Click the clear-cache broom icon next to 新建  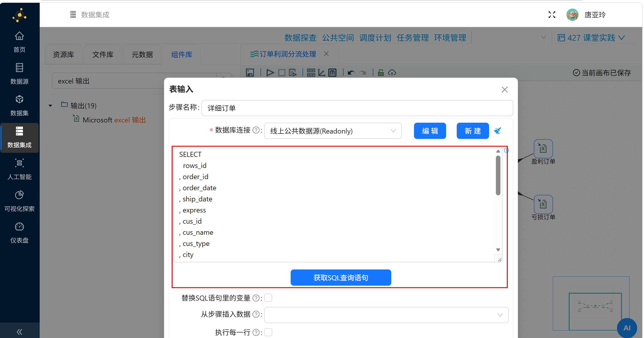(497, 131)
